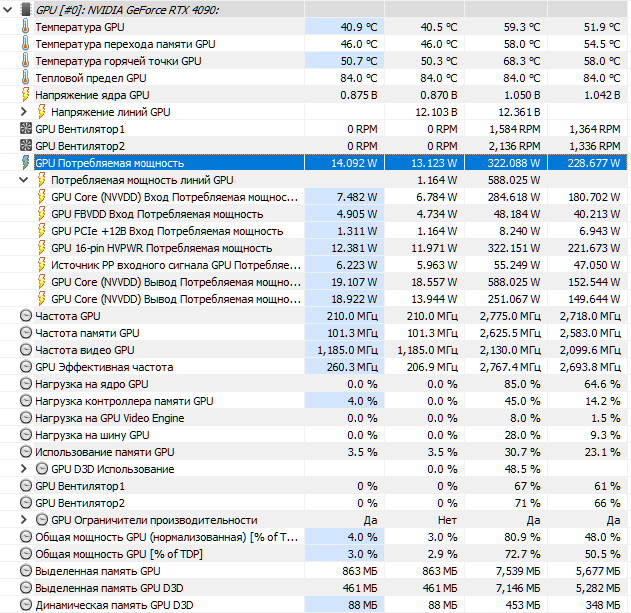Expand the Напряжение линий GPU subtree
The width and height of the screenshot is (631, 613).
coord(24,112)
